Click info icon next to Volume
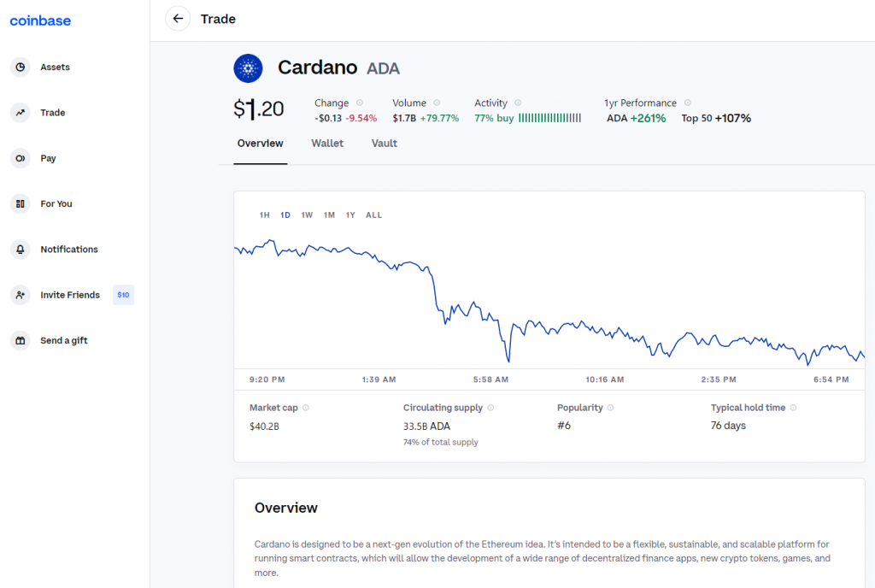 [437, 103]
